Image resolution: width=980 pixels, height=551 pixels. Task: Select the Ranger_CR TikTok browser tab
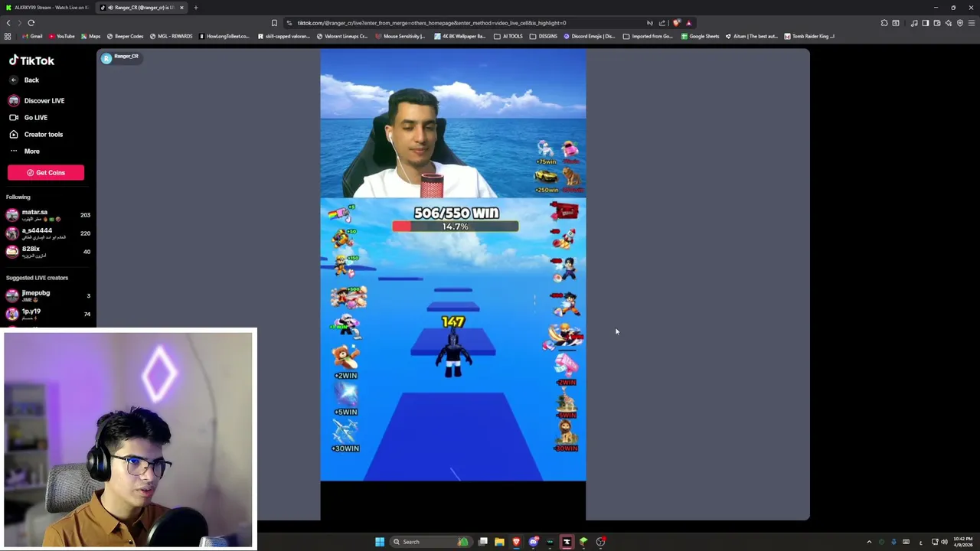[141, 8]
